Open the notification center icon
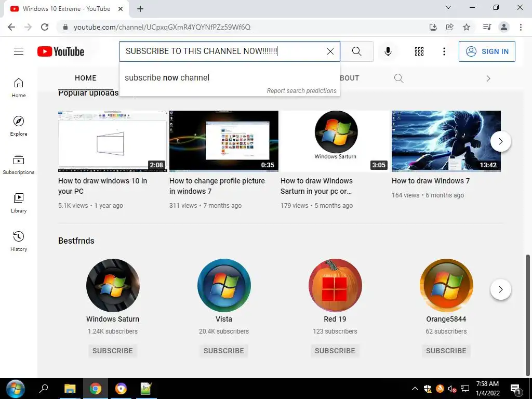This screenshot has width=532, height=399. pos(515,389)
